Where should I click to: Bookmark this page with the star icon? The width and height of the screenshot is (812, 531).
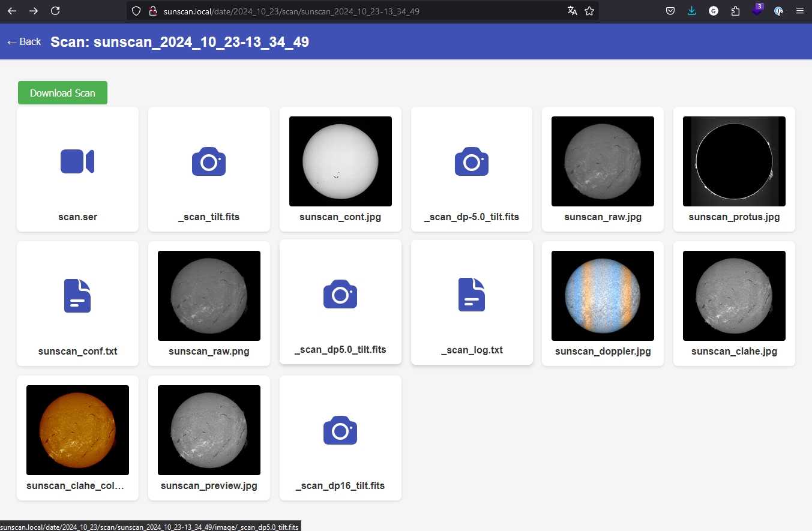tap(589, 11)
